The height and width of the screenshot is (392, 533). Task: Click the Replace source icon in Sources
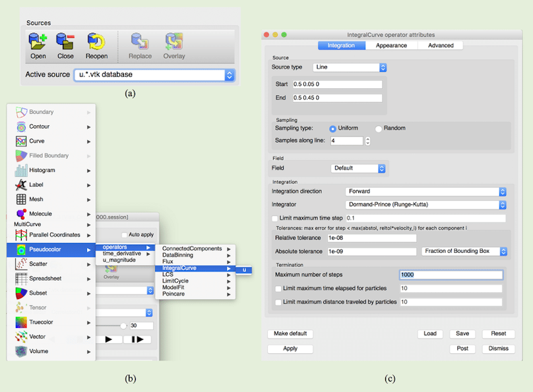click(x=140, y=42)
